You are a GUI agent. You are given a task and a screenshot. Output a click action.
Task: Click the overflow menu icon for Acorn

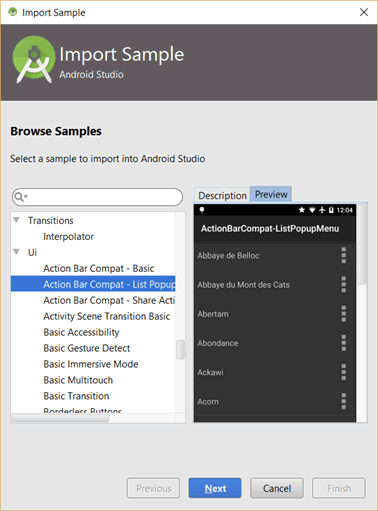pos(343,401)
